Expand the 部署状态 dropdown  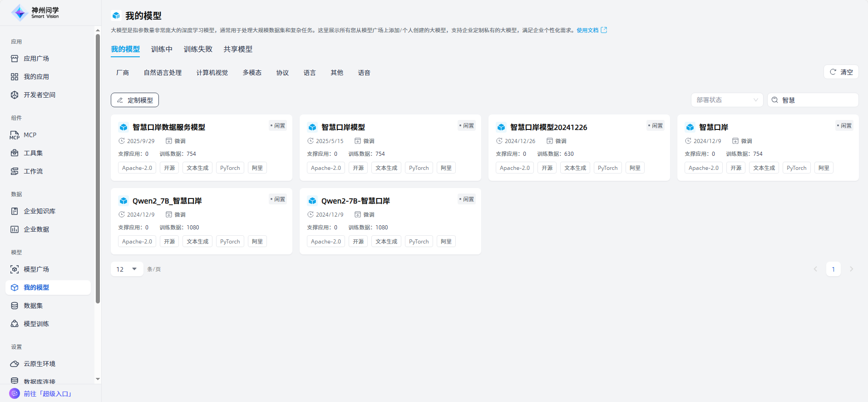(727, 100)
